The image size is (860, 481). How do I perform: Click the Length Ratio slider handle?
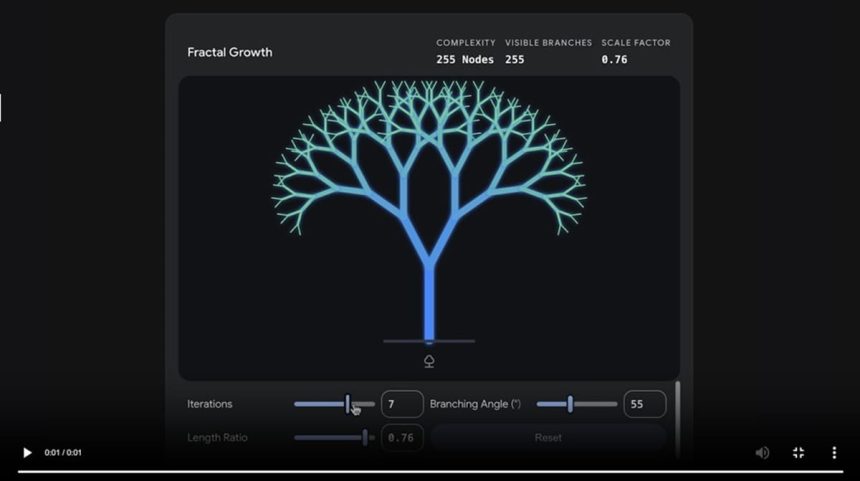click(365, 437)
